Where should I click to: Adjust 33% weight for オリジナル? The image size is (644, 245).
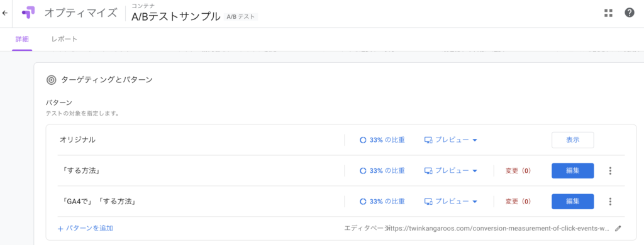pos(382,140)
